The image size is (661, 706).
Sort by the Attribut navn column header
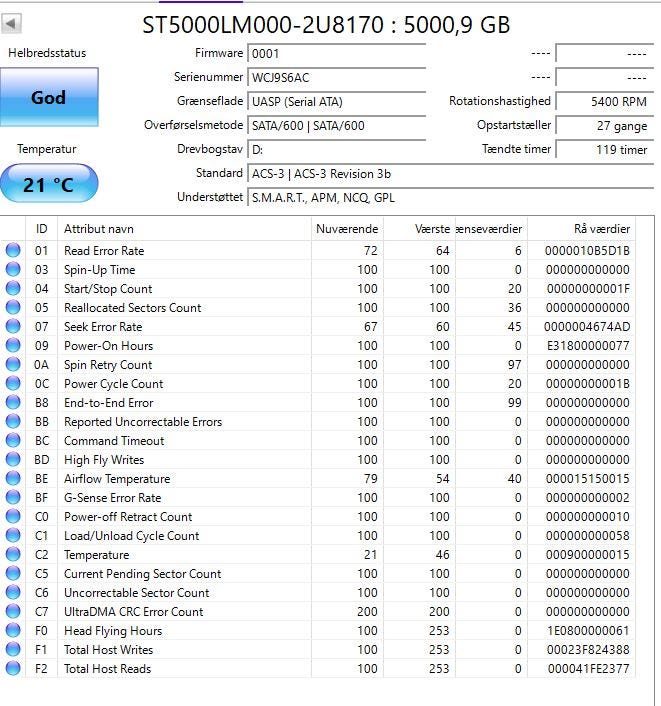click(x=184, y=229)
